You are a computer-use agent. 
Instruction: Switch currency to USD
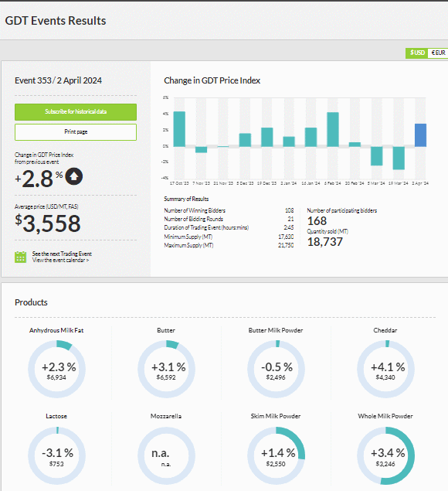(x=417, y=53)
